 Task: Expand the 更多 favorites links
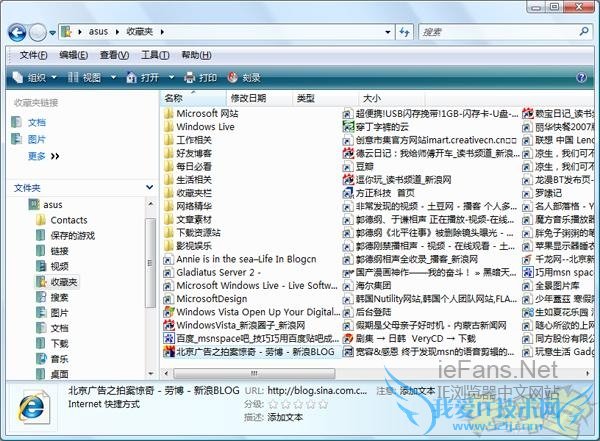[43, 156]
